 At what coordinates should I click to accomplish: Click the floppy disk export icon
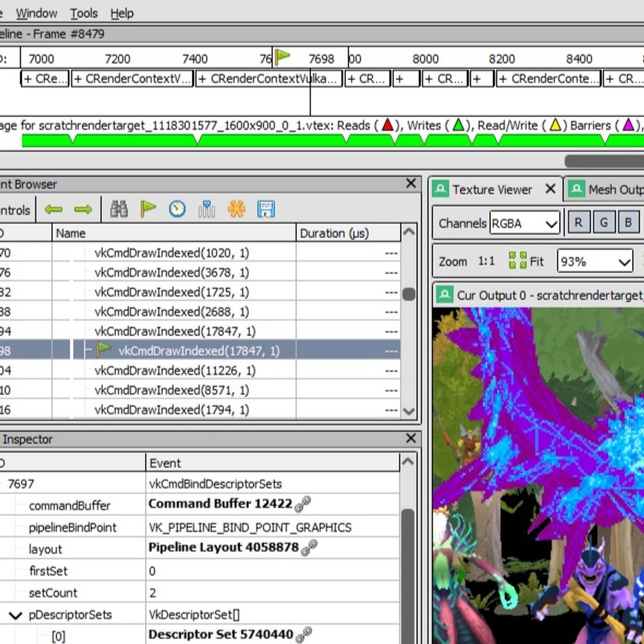pos(266,209)
